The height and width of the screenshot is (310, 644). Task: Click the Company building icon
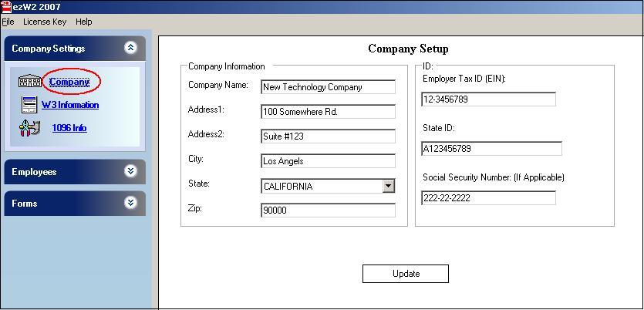click(x=29, y=82)
